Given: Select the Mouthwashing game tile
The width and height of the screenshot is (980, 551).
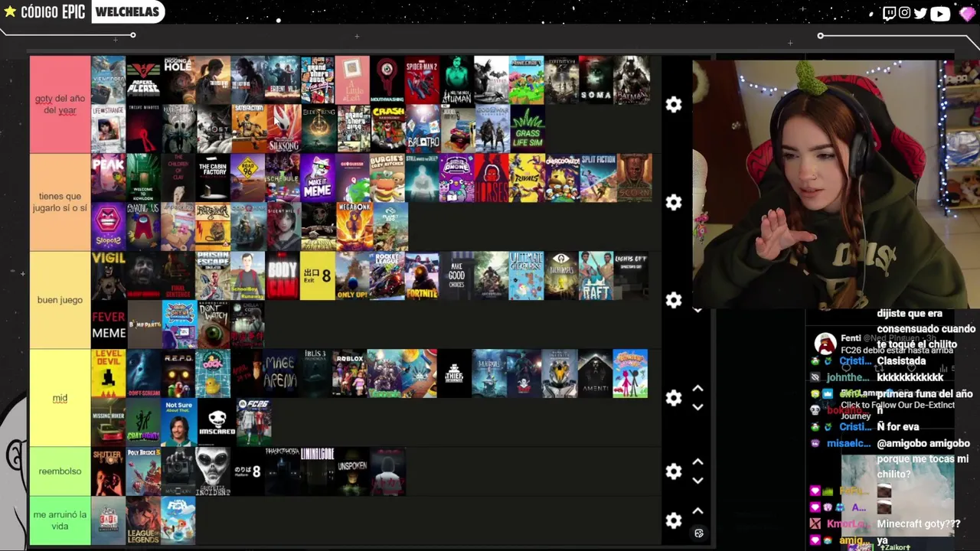Looking at the screenshot, I should click(x=387, y=80).
